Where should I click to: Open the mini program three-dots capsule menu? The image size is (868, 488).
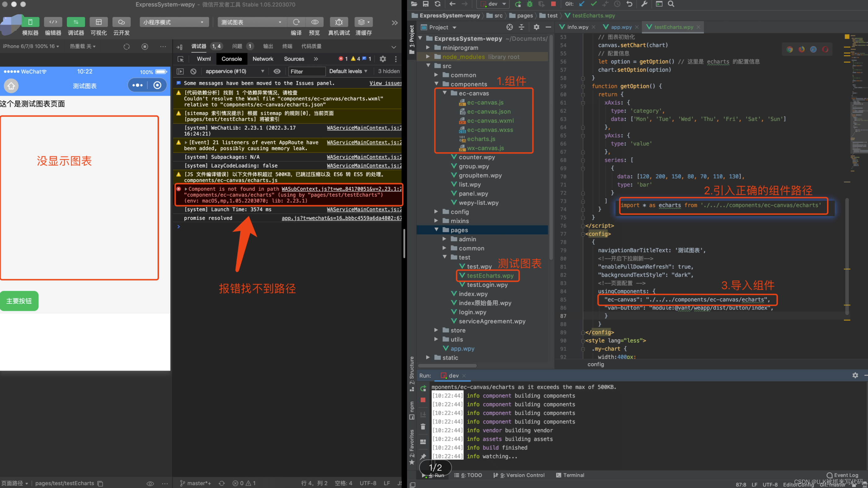pyautogui.click(x=138, y=85)
